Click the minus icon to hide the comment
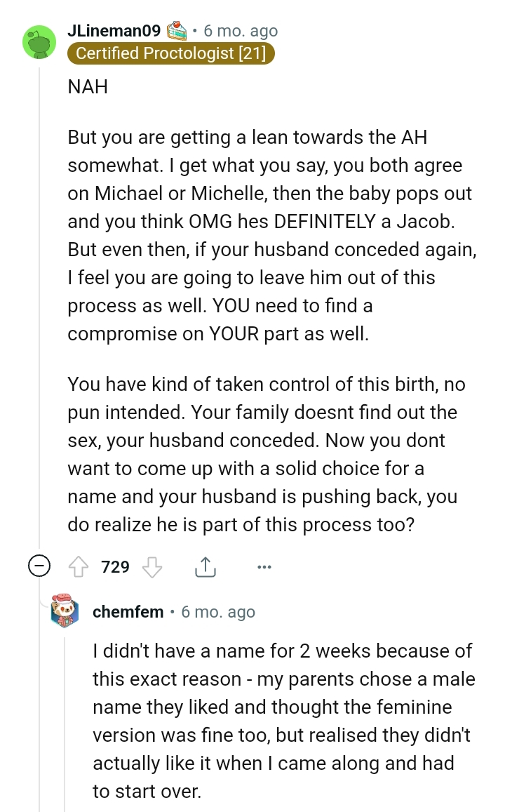505x812 pixels. coord(39,566)
